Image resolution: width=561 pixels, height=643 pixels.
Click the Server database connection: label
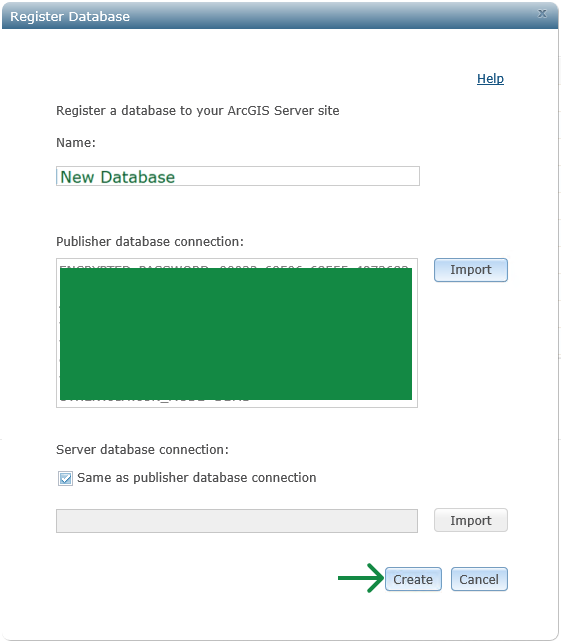(x=142, y=449)
